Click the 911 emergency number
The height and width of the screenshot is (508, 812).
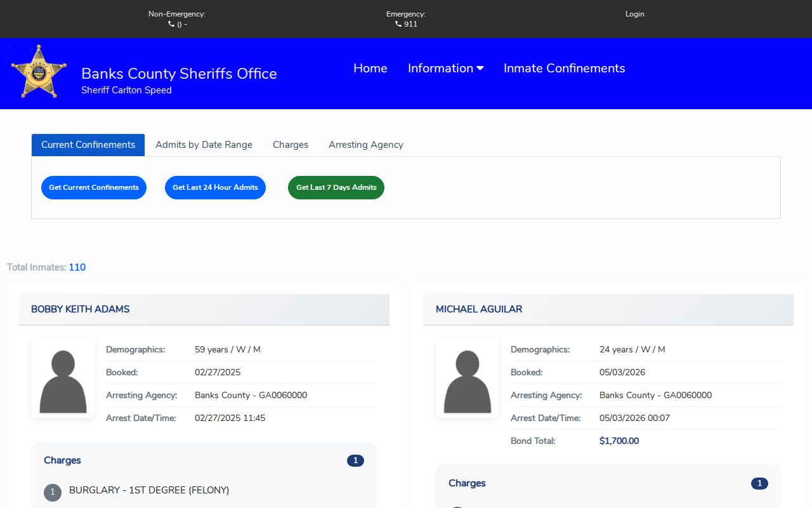[410, 24]
